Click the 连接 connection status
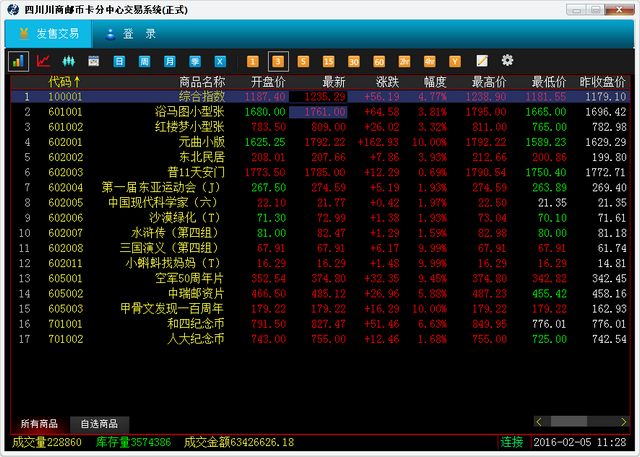This screenshot has height=457, width=640. click(x=512, y=442)
